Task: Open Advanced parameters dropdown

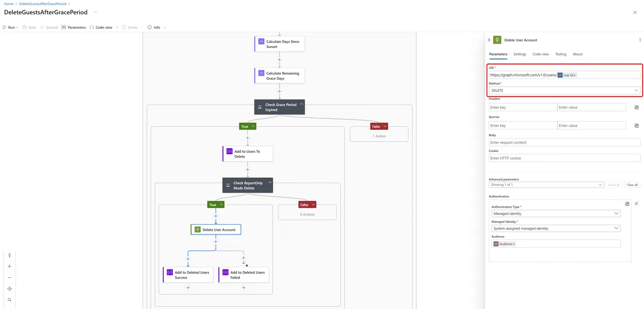Action: (x=546, y=185)
